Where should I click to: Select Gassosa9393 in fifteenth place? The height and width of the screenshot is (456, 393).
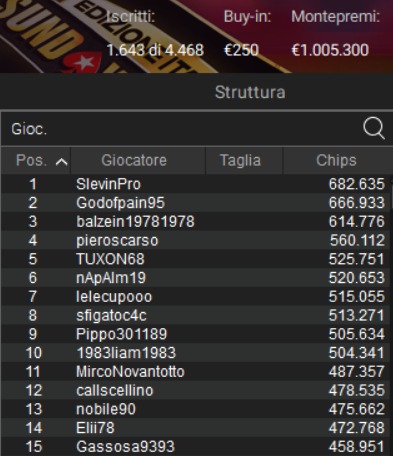coord(195,447)
